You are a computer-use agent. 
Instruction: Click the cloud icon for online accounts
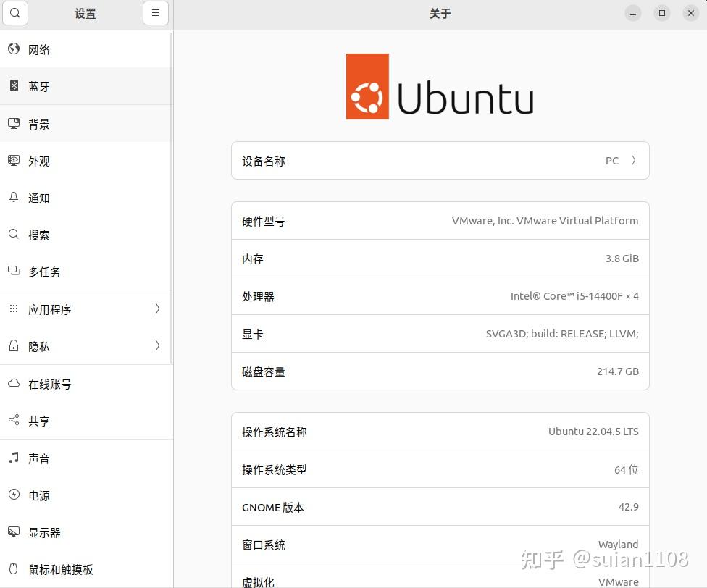14,383
